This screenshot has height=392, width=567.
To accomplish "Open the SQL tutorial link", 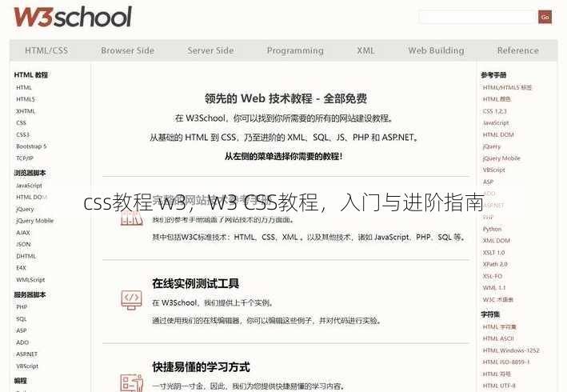I will (22, 318).
